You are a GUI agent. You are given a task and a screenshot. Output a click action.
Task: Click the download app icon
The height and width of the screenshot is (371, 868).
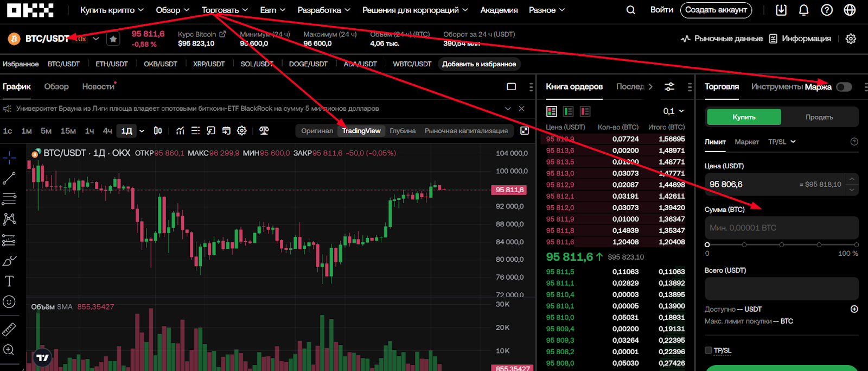click(x=781, y=10)
